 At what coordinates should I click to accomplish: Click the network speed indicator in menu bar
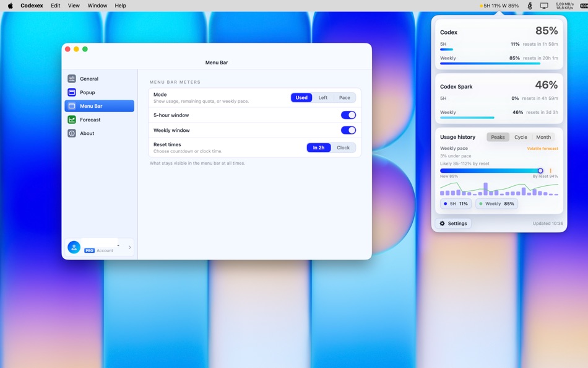[x=564, y=6]
